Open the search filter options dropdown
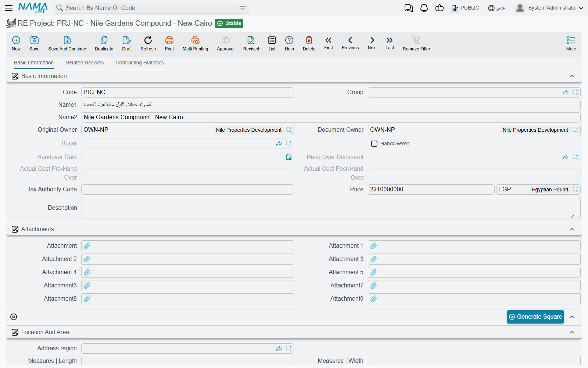Viewport: 588px width, 368px height. (243, 8)
